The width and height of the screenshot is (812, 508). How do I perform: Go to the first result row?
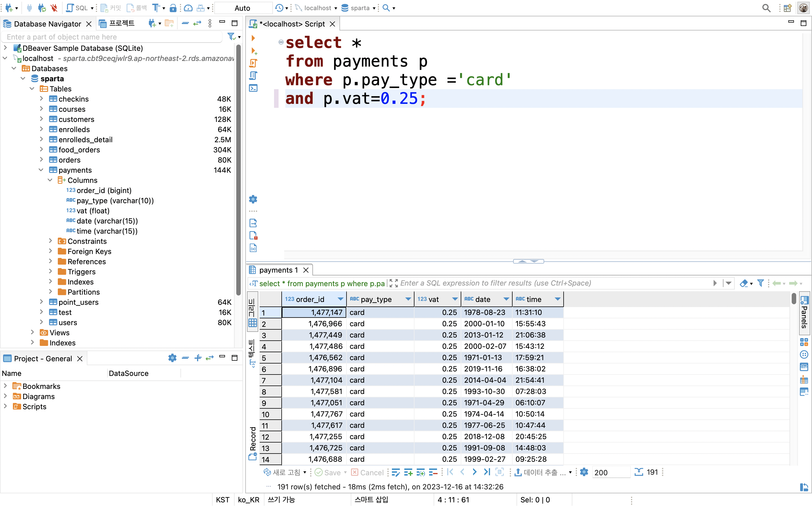point(450,472)
